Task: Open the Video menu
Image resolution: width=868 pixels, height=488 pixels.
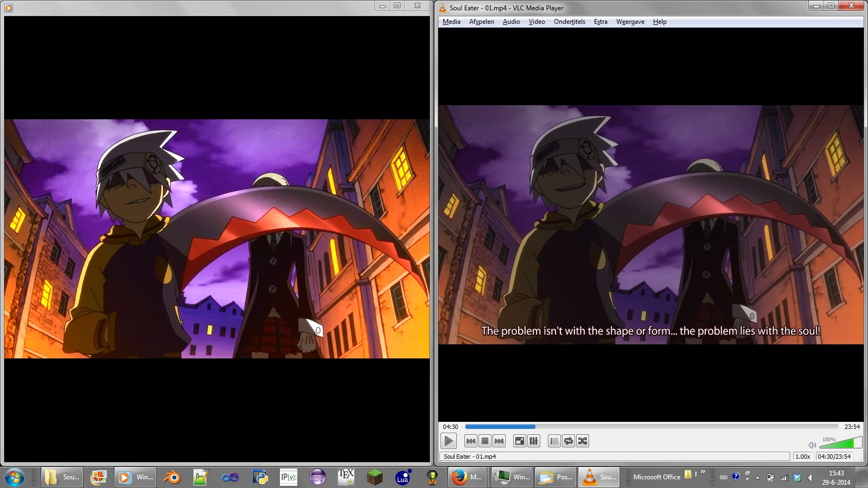Action: [537, 22]
